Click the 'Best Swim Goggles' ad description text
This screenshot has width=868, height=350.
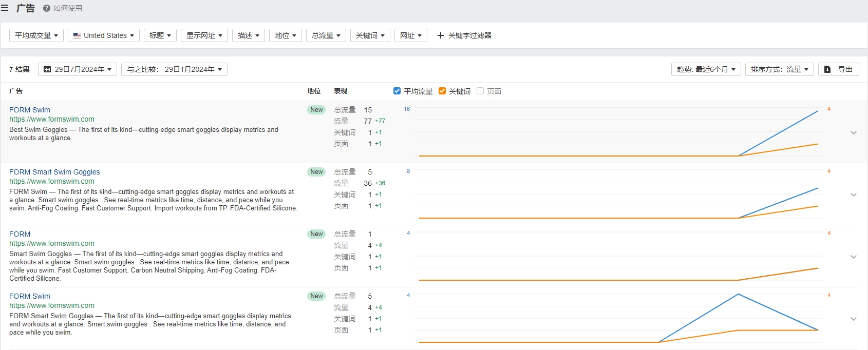[x=144, y=134]
